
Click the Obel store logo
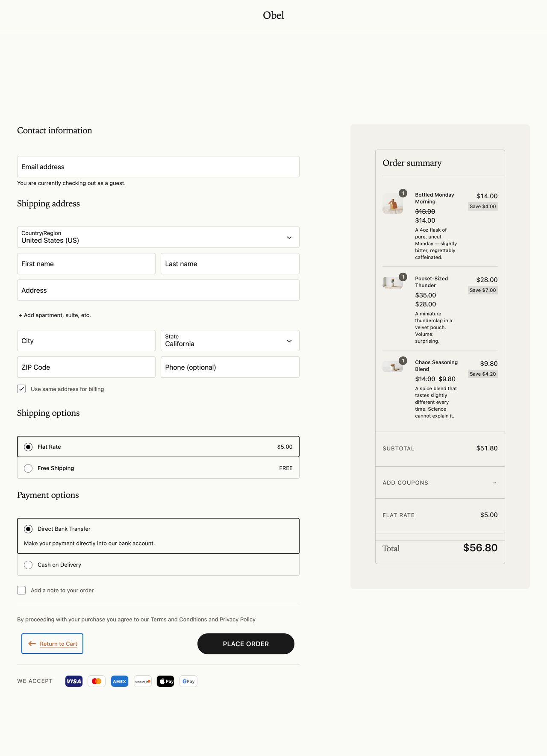tap(273, 15)
